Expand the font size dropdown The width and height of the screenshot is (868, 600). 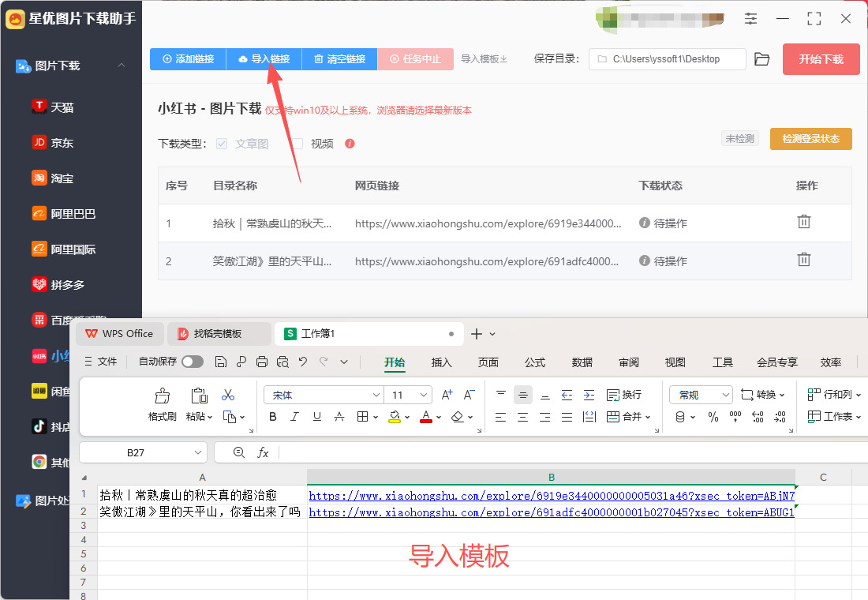[x=424, y=395]
